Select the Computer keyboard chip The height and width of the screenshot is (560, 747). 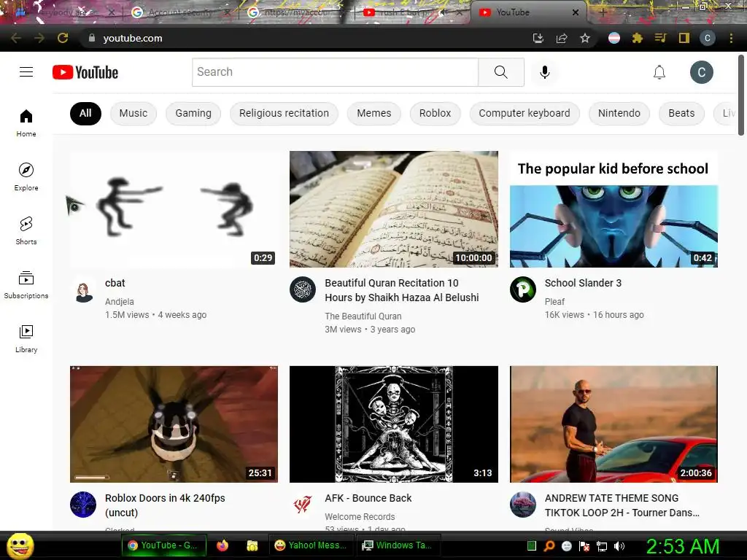point(524,113)
